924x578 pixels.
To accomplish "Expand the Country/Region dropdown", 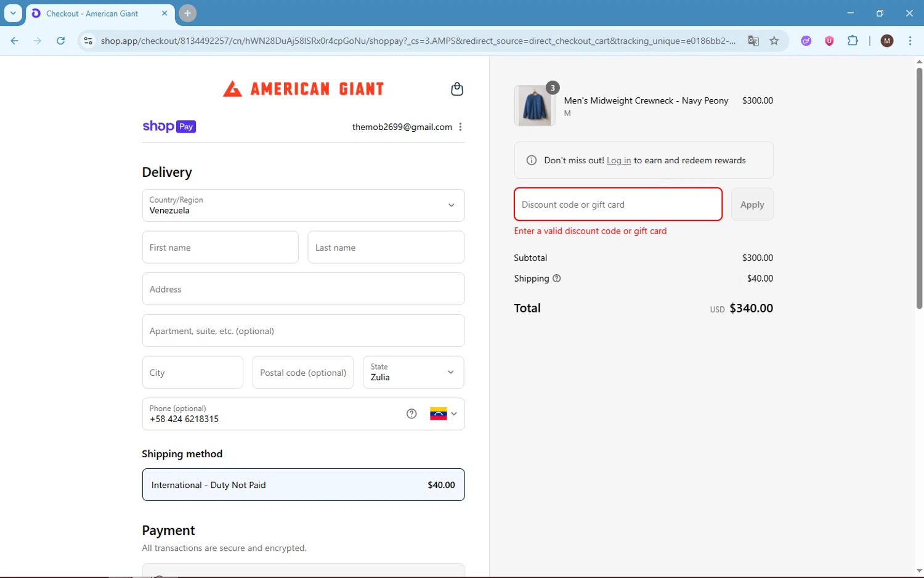I will click(303, 205).
